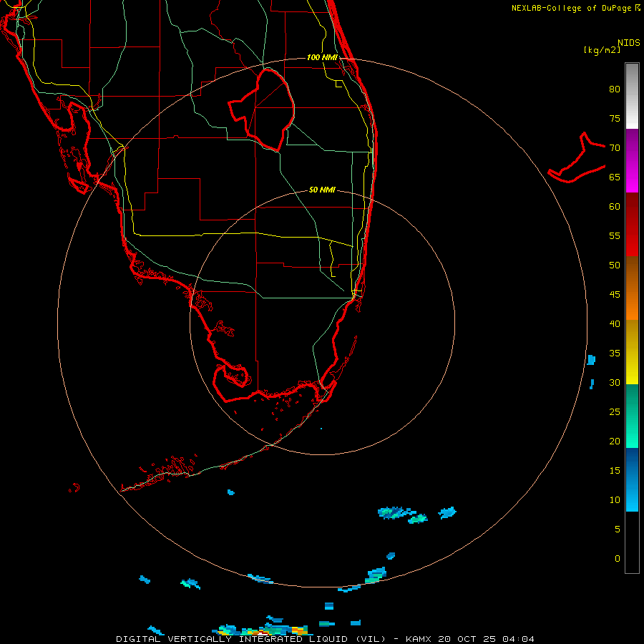644x644 pixels.
Task: Click the 60 value on the color scale
Action: 615,207
